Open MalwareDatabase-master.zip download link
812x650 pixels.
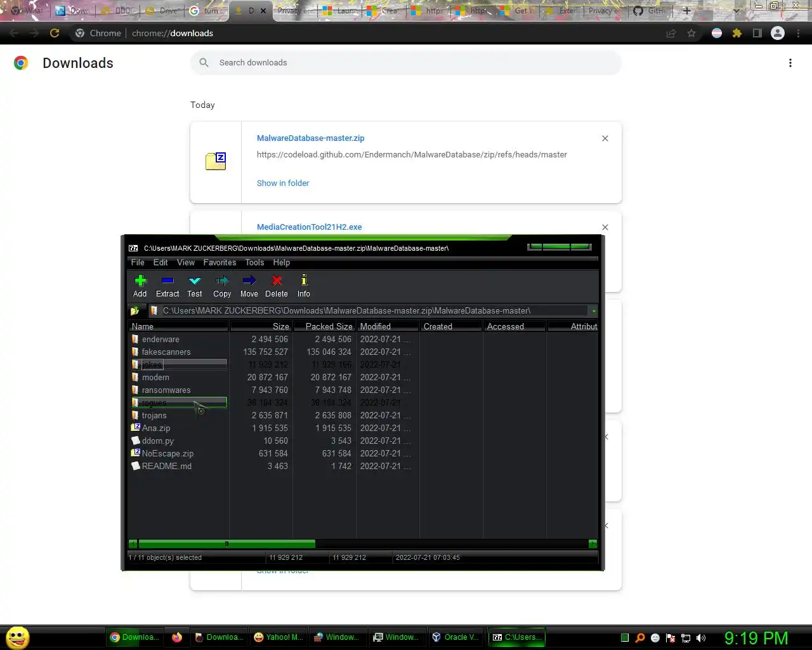(310, 138)
